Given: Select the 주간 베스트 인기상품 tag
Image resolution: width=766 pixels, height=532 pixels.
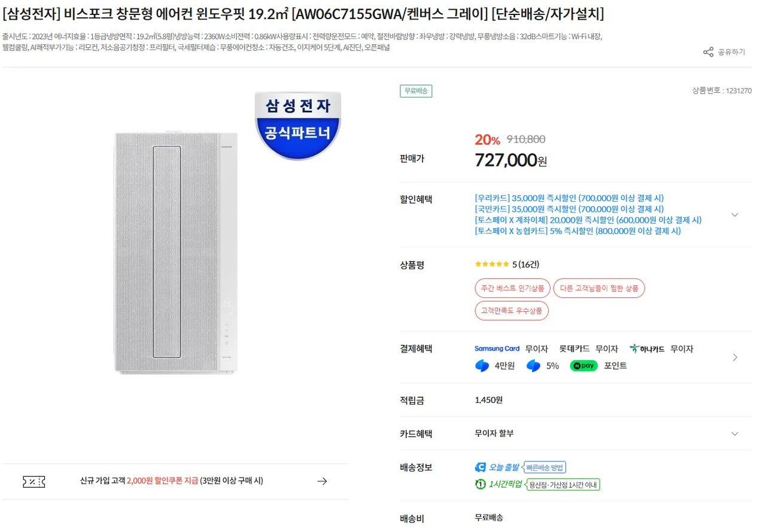Looking at the screenshot, I should tap(512, 288).
